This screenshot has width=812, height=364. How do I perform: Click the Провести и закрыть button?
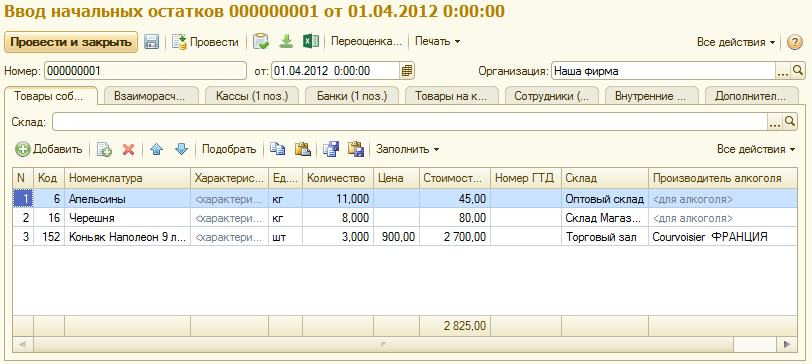pos(71,42)
